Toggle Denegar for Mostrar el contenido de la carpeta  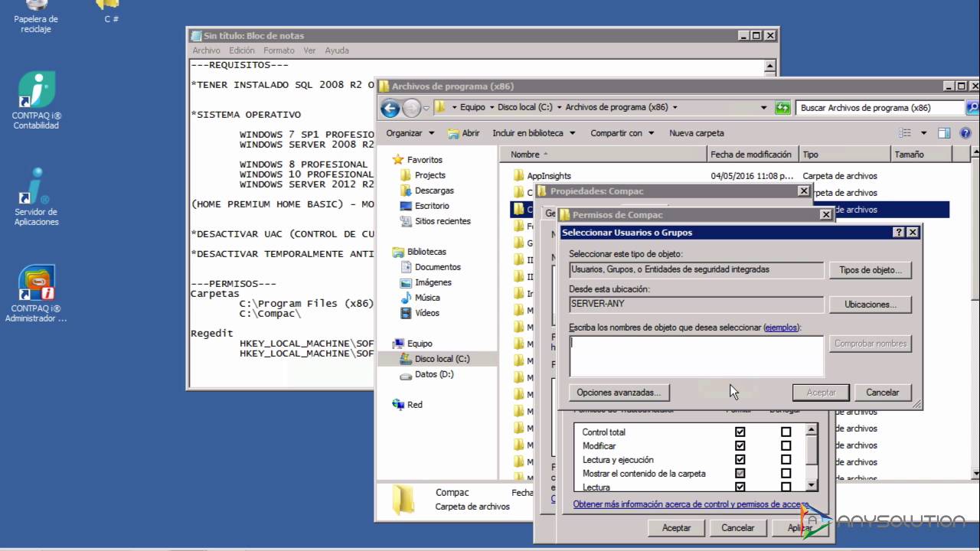pyautogui.click(x=786, y=474)
